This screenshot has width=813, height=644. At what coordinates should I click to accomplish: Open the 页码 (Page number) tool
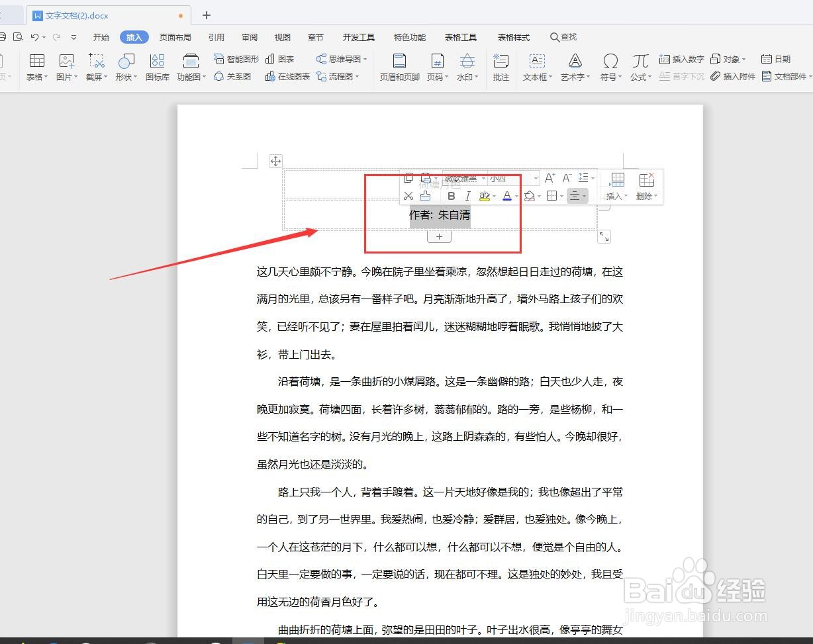click(x=437, y=68)
